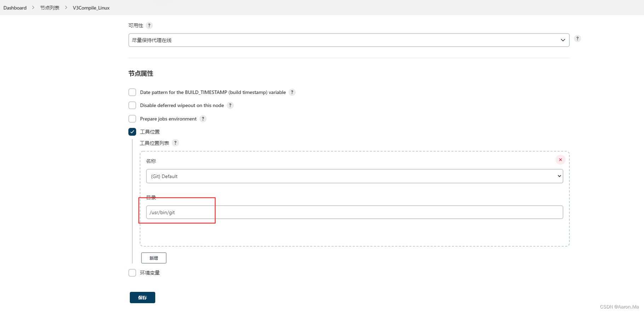Click the 新增 button to add tool
Viewport: 644px width, 312px height.
[x=154, y=258]
